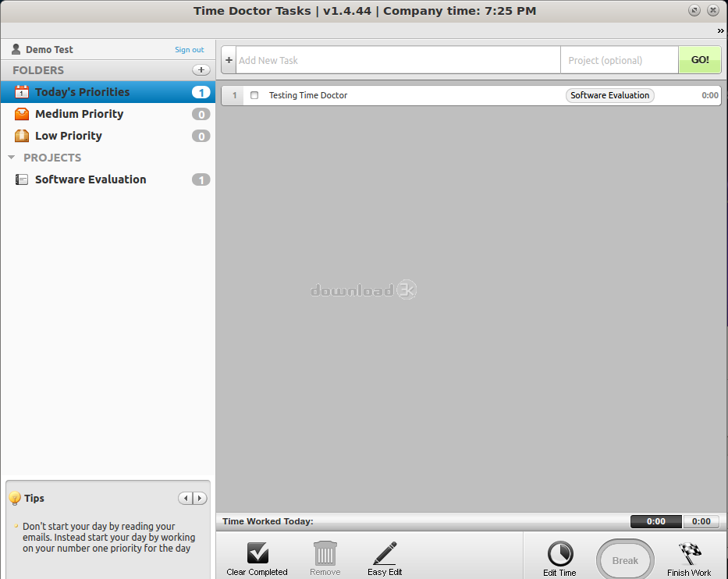Viewport: 728px width, 579px height.
Task: Add a new folder with plus button
Action: click(201, 70)
